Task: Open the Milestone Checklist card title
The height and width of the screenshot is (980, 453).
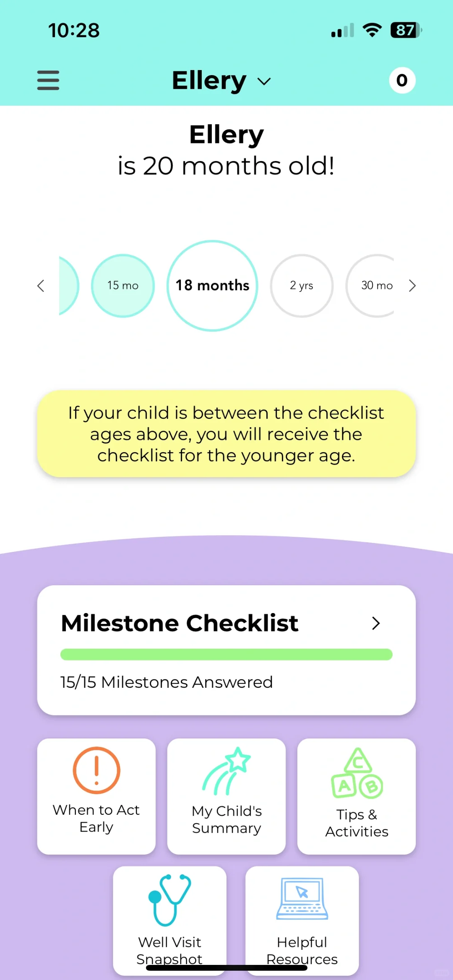Action: [180, 623]
